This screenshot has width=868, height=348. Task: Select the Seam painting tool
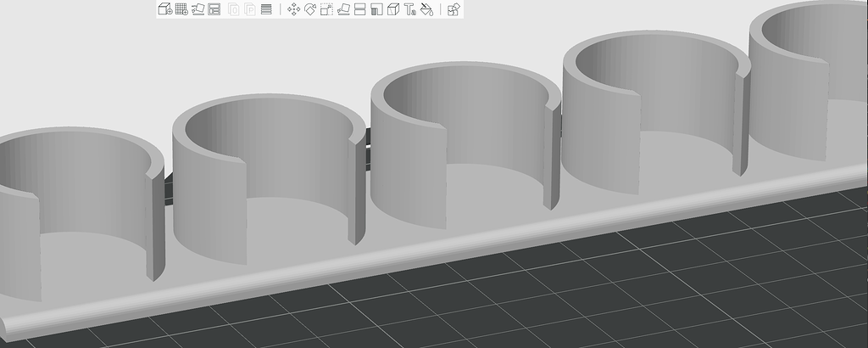click(392, 9)
